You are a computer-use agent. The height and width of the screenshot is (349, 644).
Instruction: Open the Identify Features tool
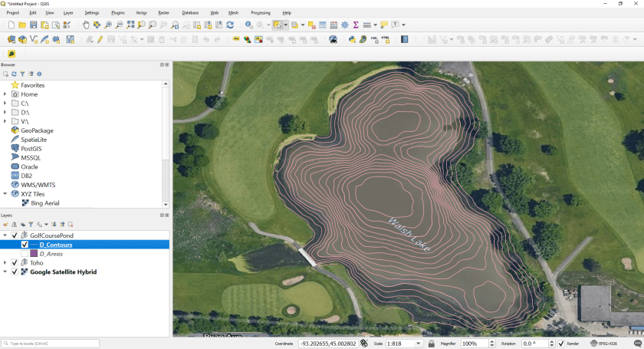click(248, 25)
